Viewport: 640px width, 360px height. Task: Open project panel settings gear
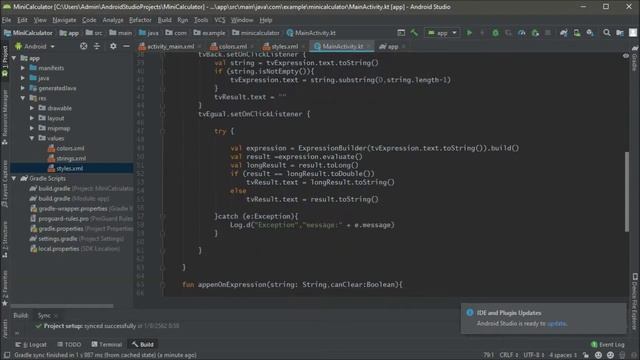pos(113,46)
